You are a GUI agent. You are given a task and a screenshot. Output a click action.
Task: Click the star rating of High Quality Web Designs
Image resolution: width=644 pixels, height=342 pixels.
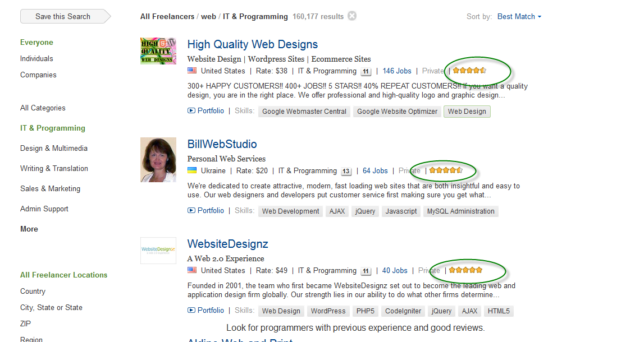(x=469, y=71)
